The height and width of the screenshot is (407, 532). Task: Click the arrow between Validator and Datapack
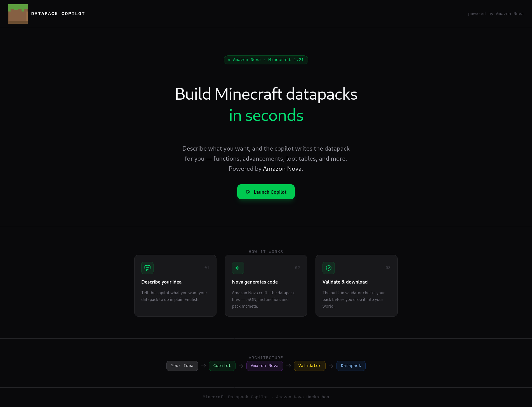pos(331,366)
